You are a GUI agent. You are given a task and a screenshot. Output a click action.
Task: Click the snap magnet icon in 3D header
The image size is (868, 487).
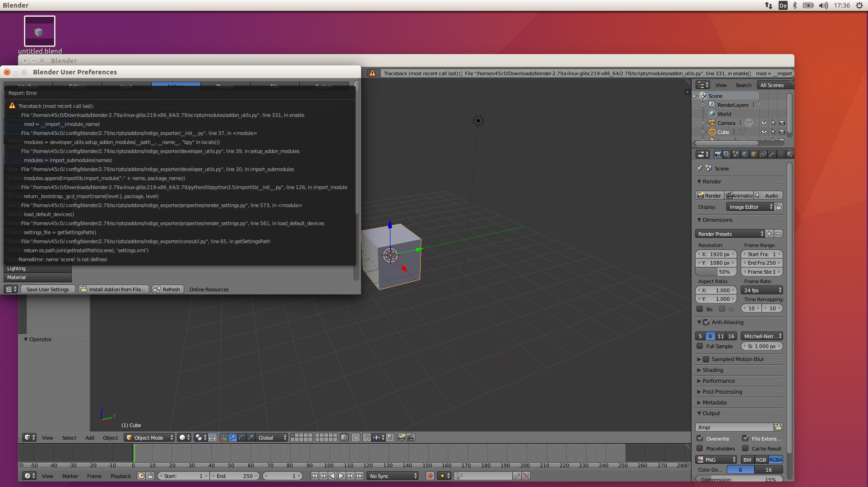click(367, 437)
